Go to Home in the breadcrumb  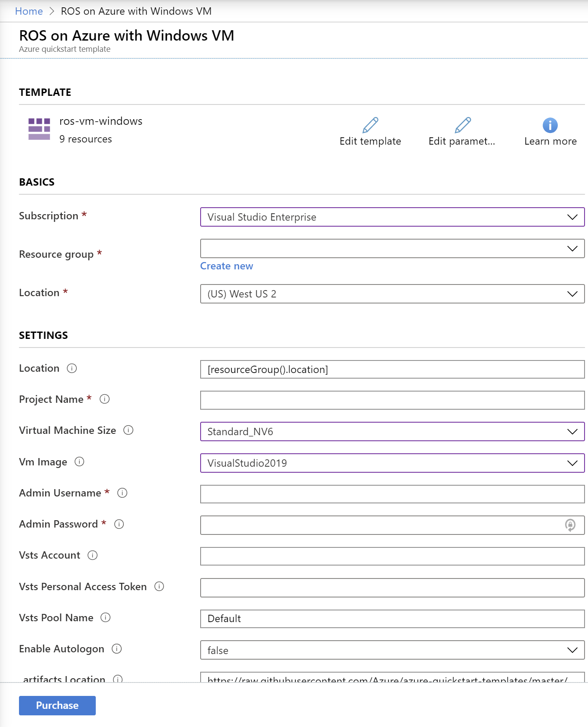tap(29, 11)
